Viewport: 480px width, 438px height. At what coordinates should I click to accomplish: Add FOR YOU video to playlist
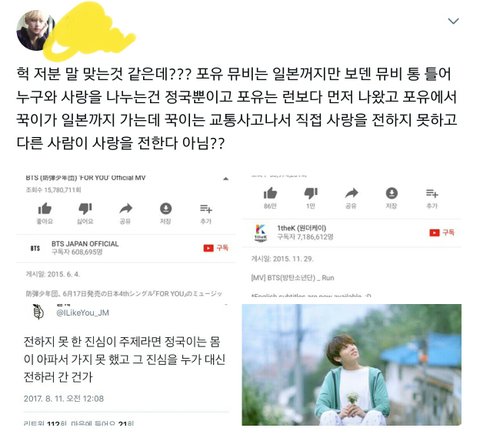206,214
